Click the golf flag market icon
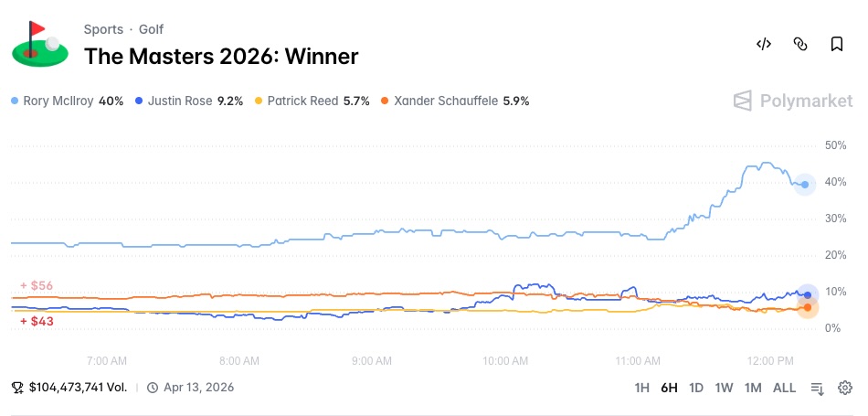Image resolution: width=868 pixels, height=416 pixels. [x=41, y=44]
